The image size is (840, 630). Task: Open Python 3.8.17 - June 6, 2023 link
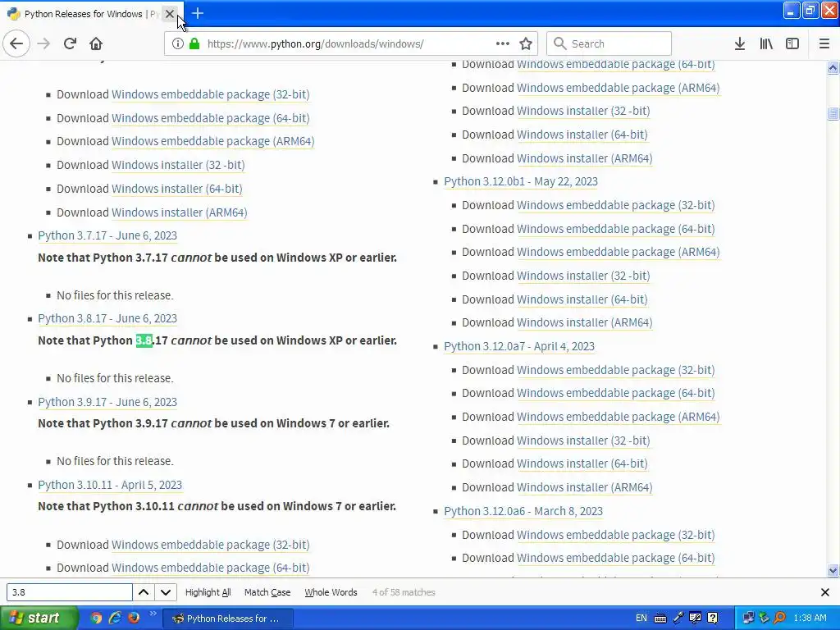(x=107, y=318)
